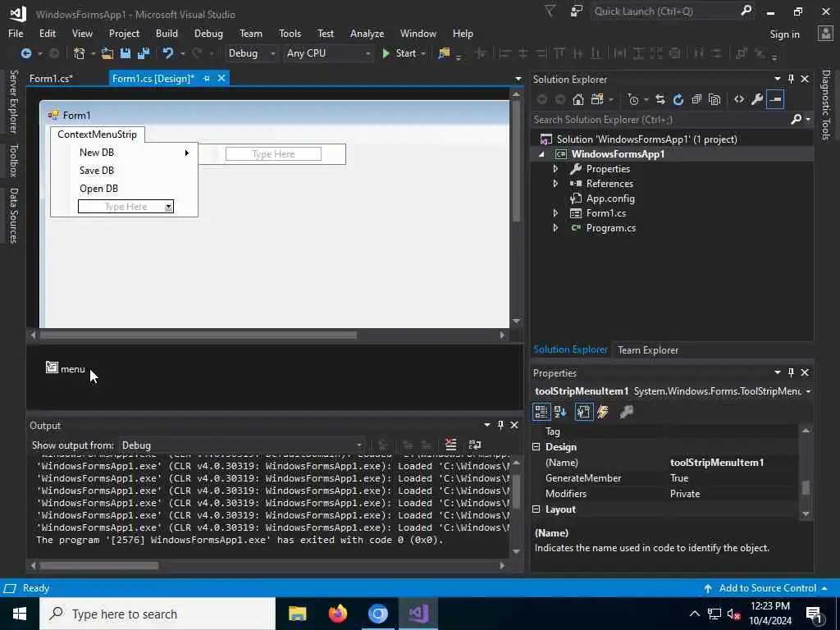Open the Build menu
The width and height of the screenshot is (840, 630).
167,33
